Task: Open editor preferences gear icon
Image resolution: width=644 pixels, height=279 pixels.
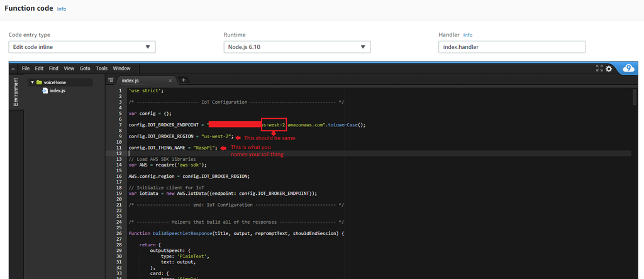Action: click(609, 68)
